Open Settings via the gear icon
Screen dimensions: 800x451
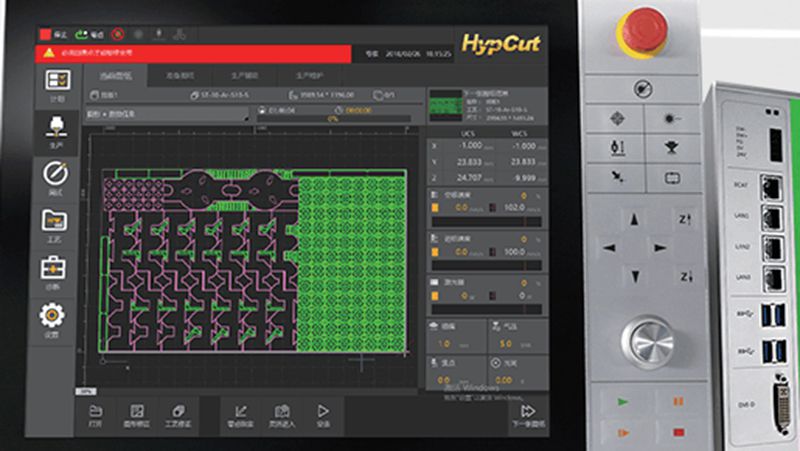(x=57, y=318)
